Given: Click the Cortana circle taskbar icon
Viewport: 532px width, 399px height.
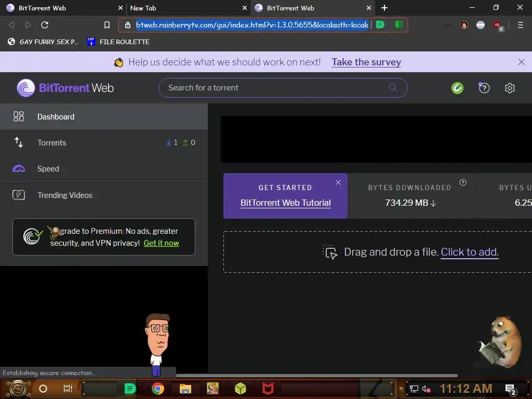Looking at the screenshot, I should point(43,389).
